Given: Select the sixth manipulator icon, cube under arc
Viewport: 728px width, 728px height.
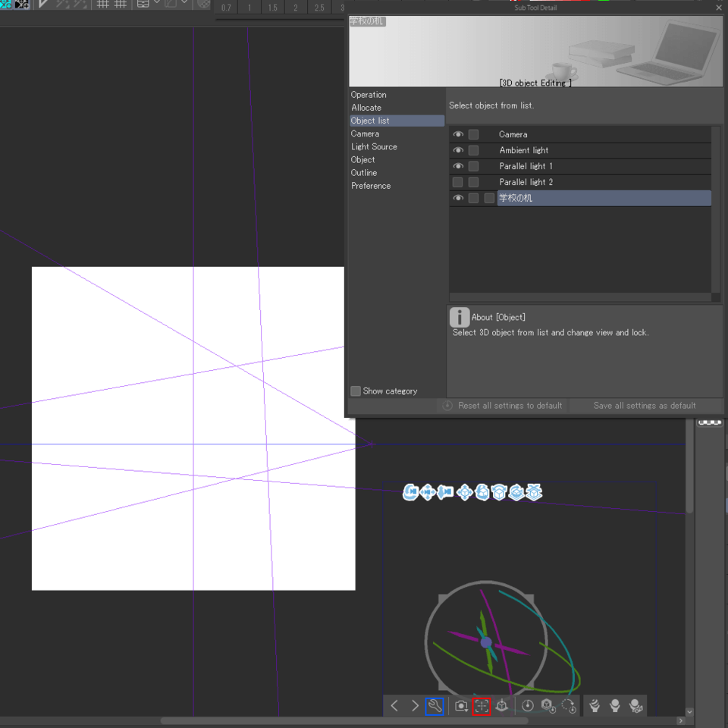Looking at the screenshot, I should coord(499,492).
